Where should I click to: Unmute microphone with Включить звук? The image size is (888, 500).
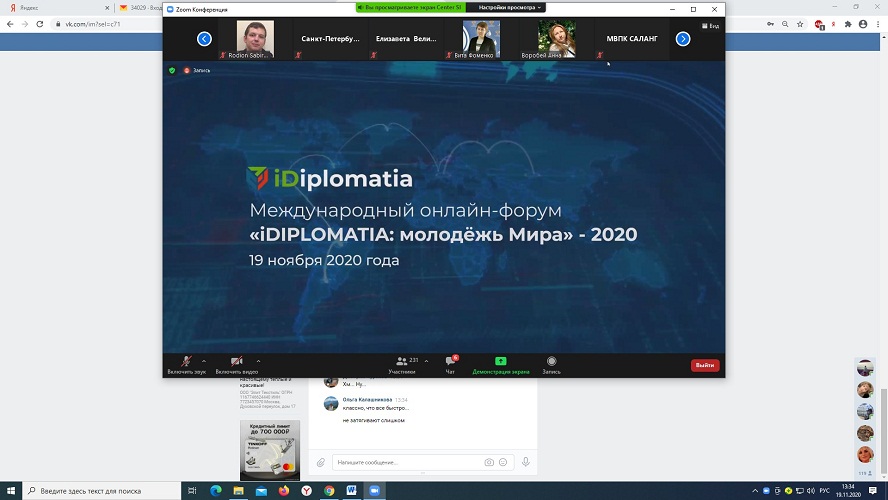click(x=186, y=362)
